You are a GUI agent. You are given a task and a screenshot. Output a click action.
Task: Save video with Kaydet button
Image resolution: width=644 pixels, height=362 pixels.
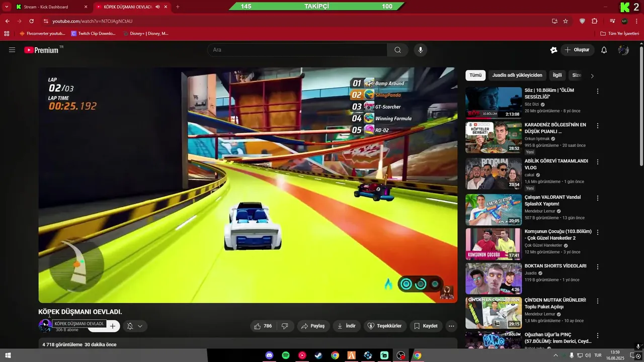tap(426, 326)
